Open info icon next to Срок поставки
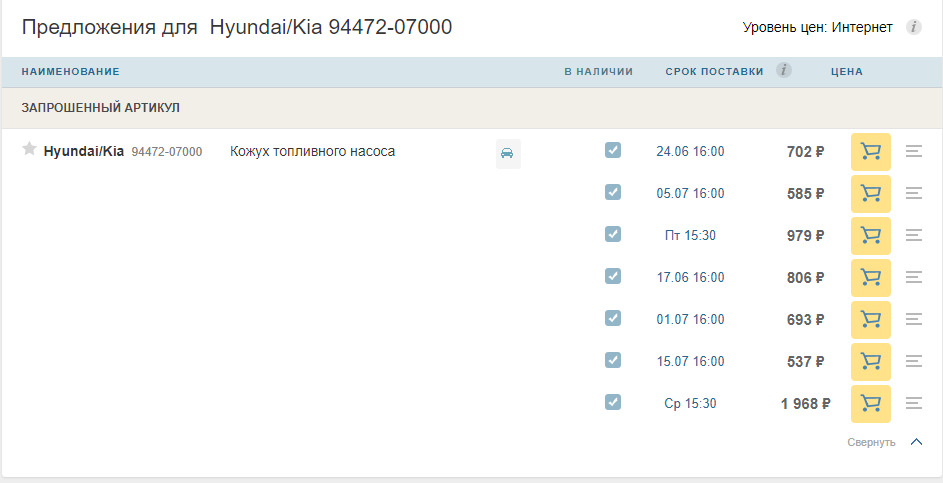The height and width of the screenshot is (483, 943). pos(784,70)
